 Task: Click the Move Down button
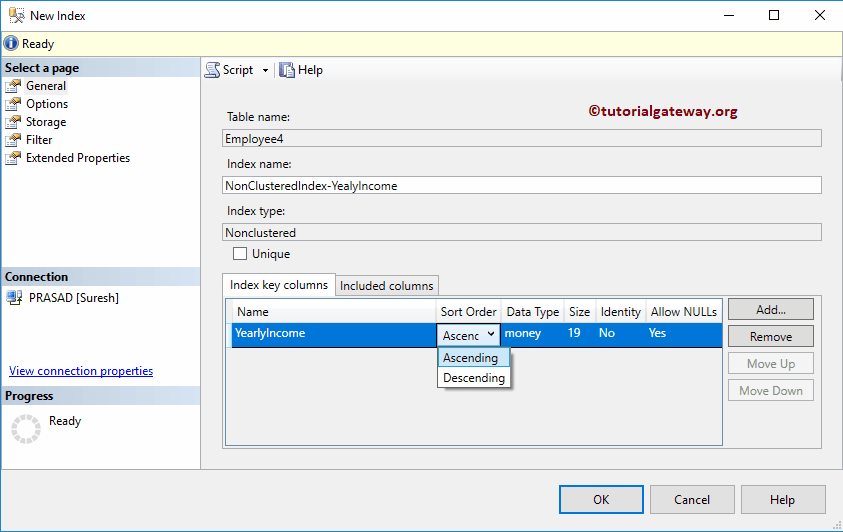(x=771, y=391)
